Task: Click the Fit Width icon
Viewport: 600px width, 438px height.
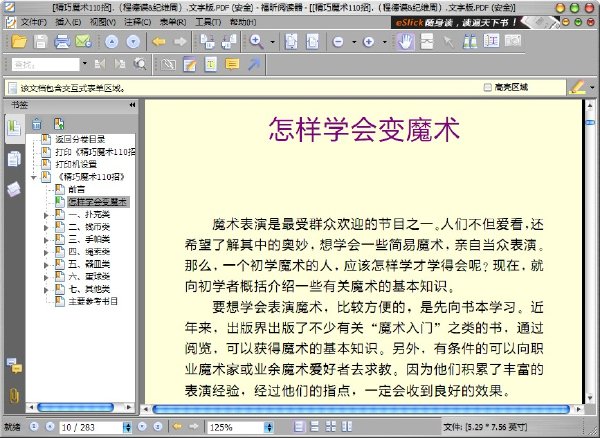Action: click(312, 41)
